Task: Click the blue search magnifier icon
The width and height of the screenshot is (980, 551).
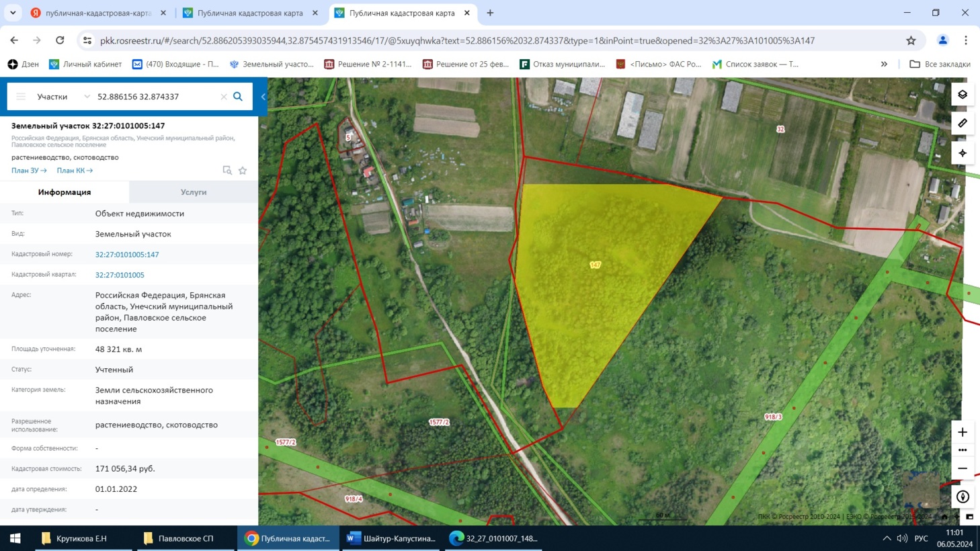Action: pos(238,97)
